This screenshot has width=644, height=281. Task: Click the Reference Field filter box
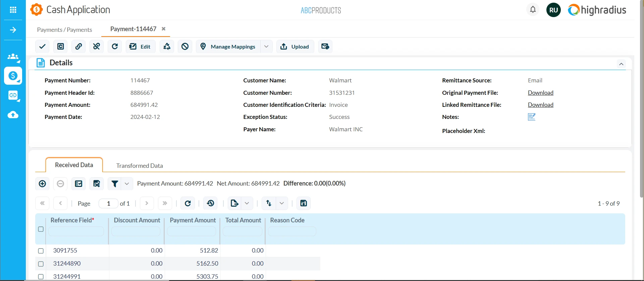pyautogui.click(x=76, y=231)
